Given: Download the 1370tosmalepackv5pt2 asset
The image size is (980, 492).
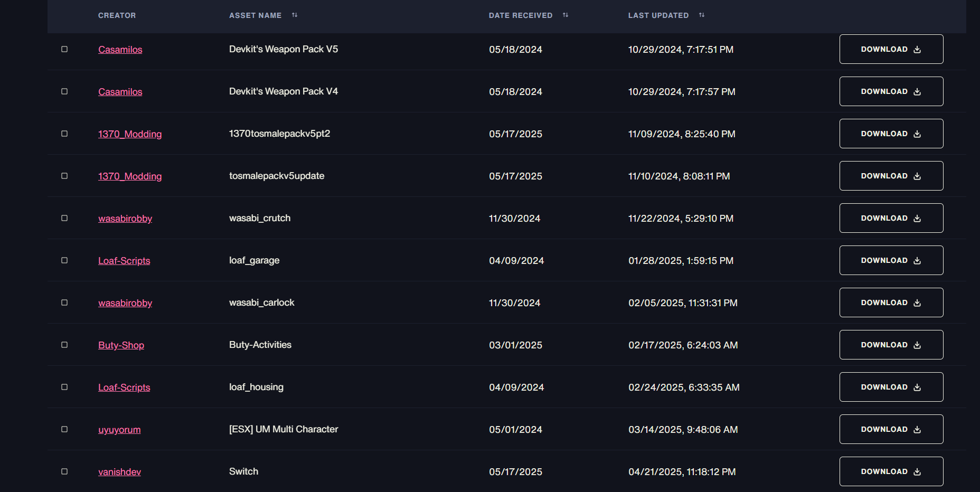Looking at the screenshot, I should 891,134.
